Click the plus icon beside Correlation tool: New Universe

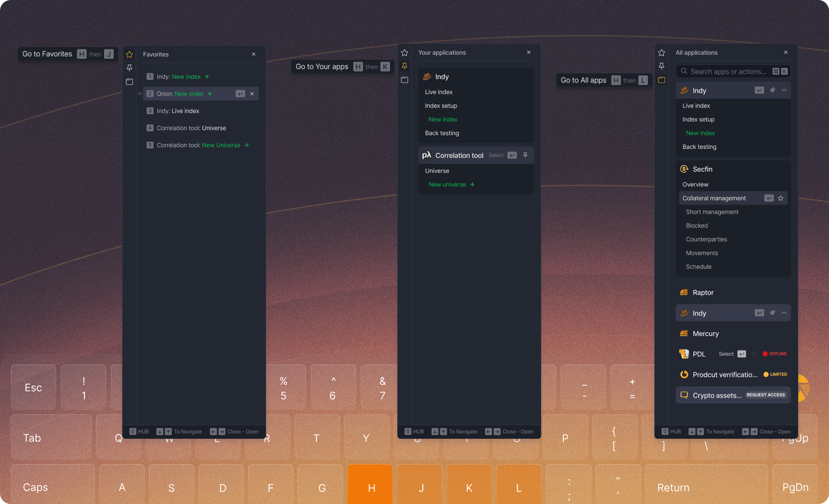(247, 145)
